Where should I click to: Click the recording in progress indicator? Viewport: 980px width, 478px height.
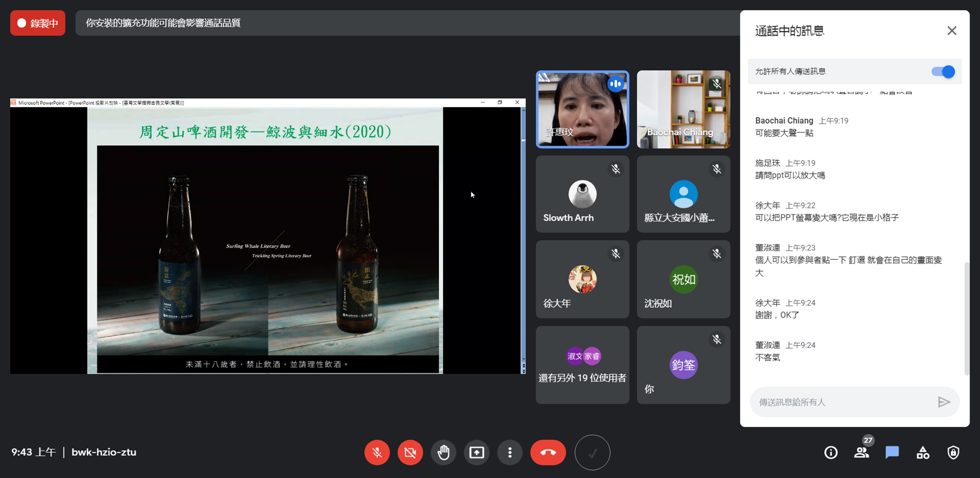click(x=38, y=23)
